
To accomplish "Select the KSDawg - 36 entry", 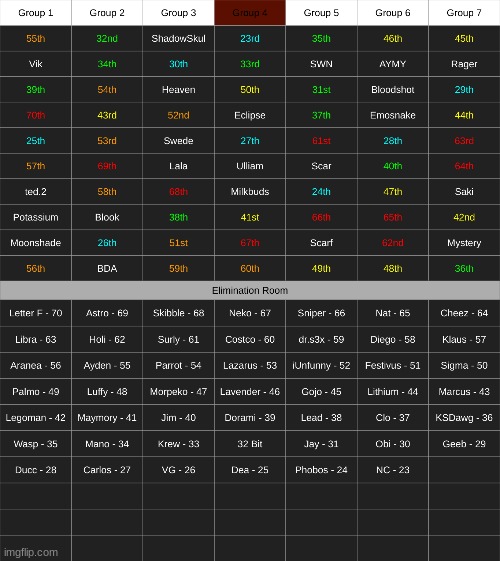I will click(464, 418).
